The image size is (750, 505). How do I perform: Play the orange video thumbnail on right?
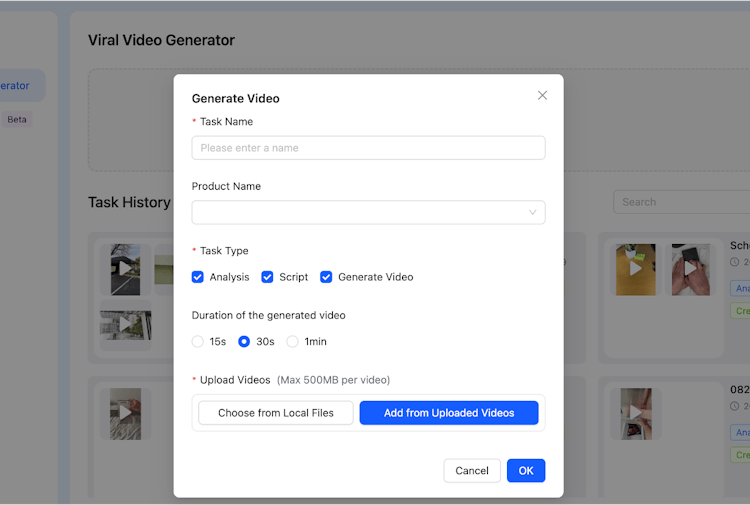click(636, 268)
